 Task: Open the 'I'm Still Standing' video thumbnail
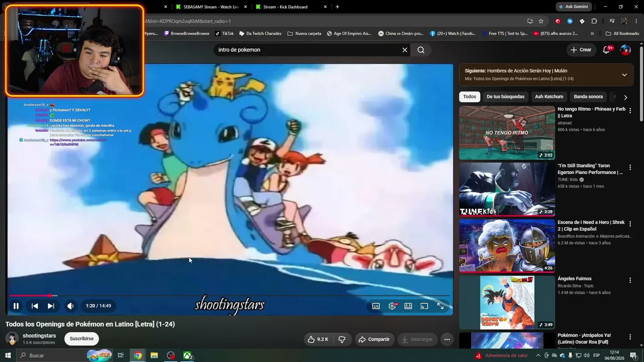[507, 190]
